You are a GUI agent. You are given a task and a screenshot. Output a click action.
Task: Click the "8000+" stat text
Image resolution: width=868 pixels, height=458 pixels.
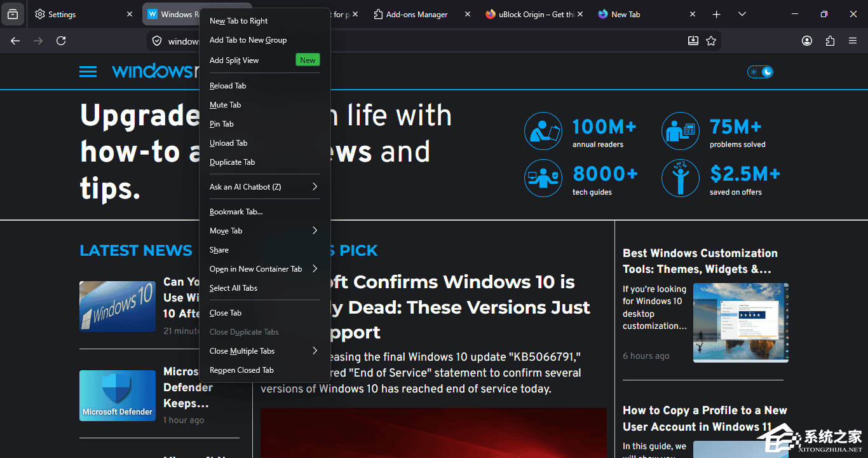[x=605, y=174]
